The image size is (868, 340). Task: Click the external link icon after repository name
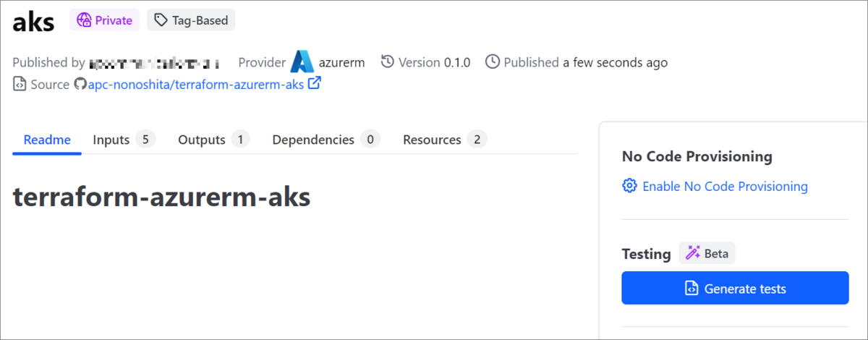[315, 84]
